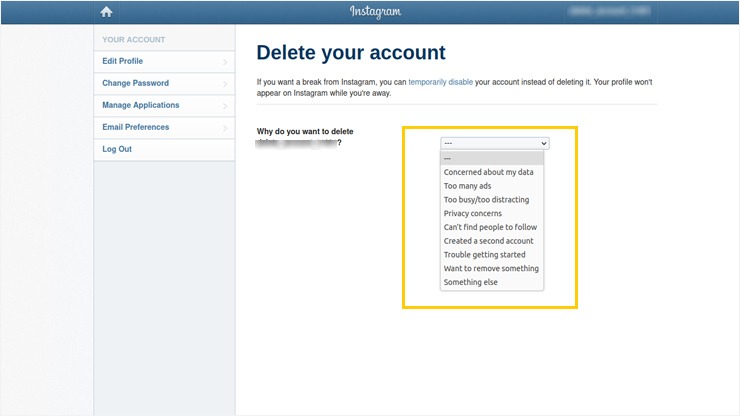740x416 pixels.
Task: Open Edit Profile in the sidebar
Action: click(164, 61)
